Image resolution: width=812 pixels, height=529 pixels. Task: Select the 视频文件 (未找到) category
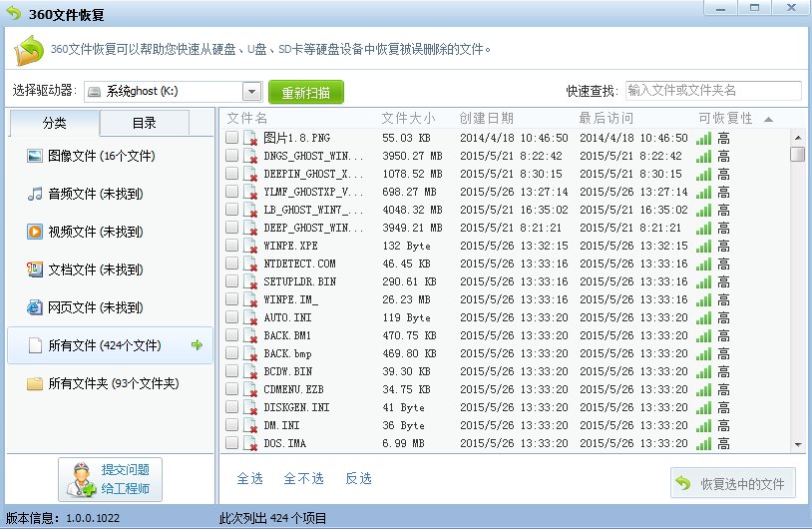pos(110,232)
